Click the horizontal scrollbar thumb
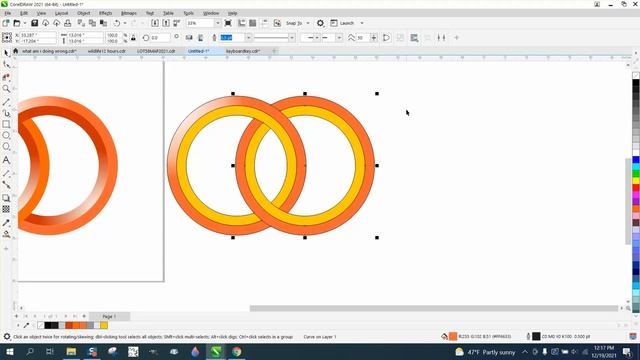Viewport: 640px width, 360px height. (433, 308)
